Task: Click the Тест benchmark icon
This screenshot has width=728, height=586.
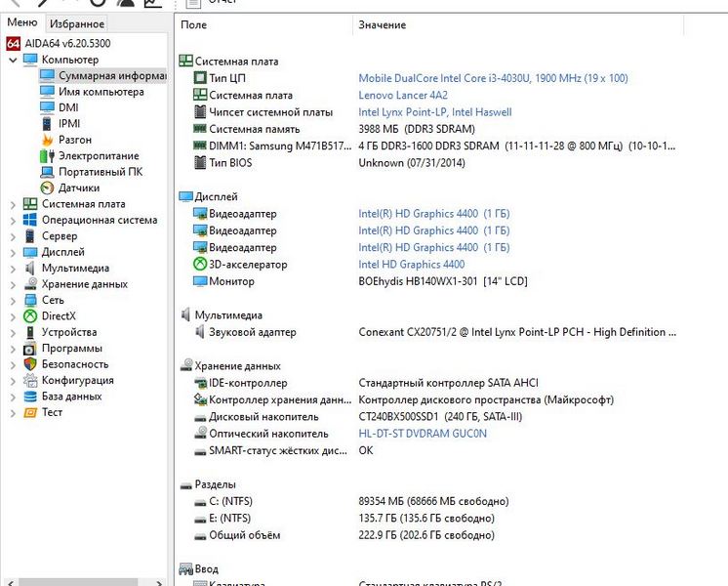Action: 30,412
